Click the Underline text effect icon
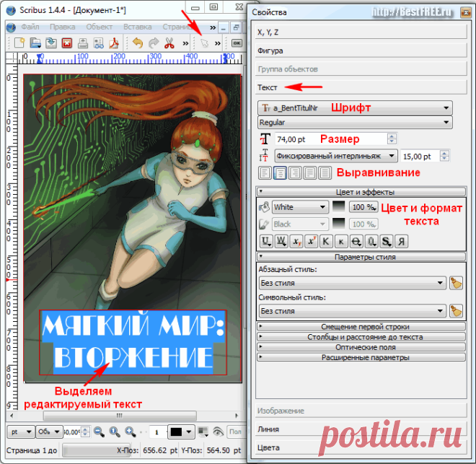 click(x=266, y=242)
